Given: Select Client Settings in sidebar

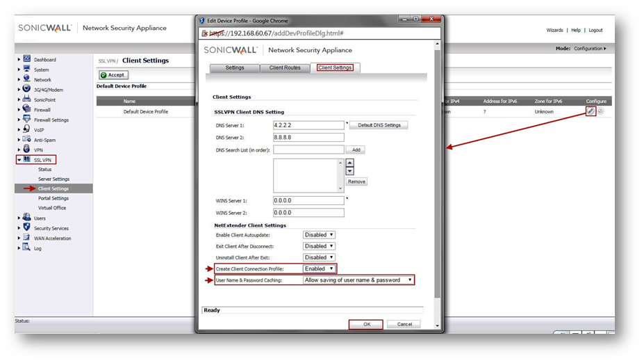Looking at the screenshot, I should 53,188.
